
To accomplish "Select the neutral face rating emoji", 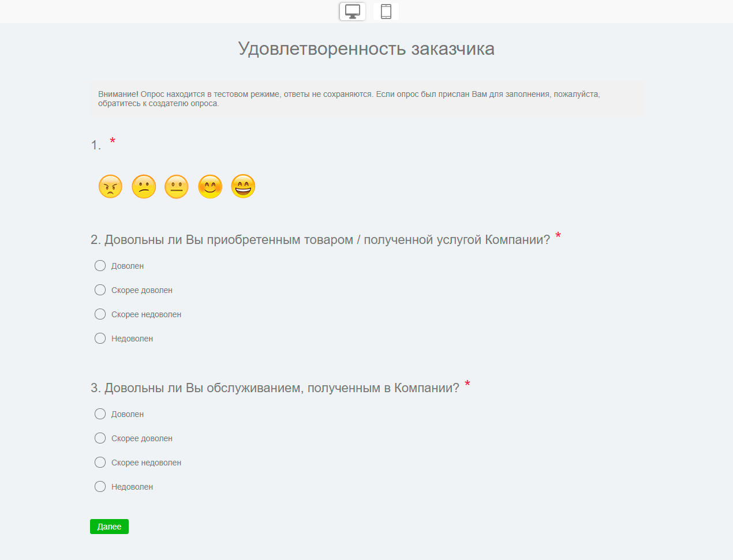I will pyautogui.click(x=177, y=186).
